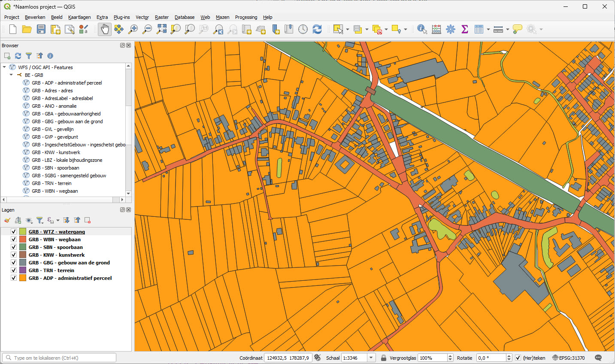
Task: Click Zoom Full Extent icon
Action: click(x=161, y=29)
